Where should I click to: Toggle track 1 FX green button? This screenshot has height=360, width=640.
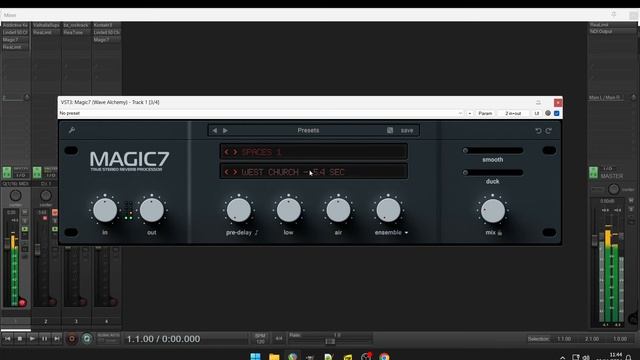pos(7,172)
